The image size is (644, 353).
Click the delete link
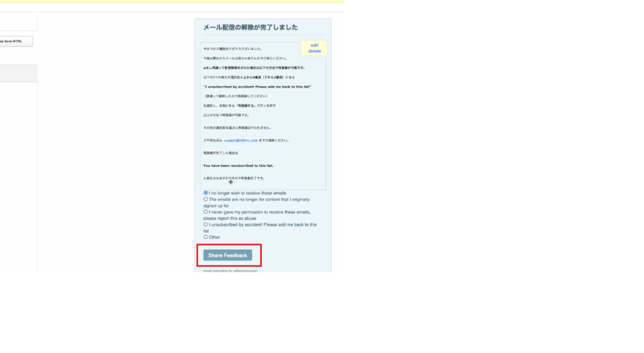click(314, 52)
